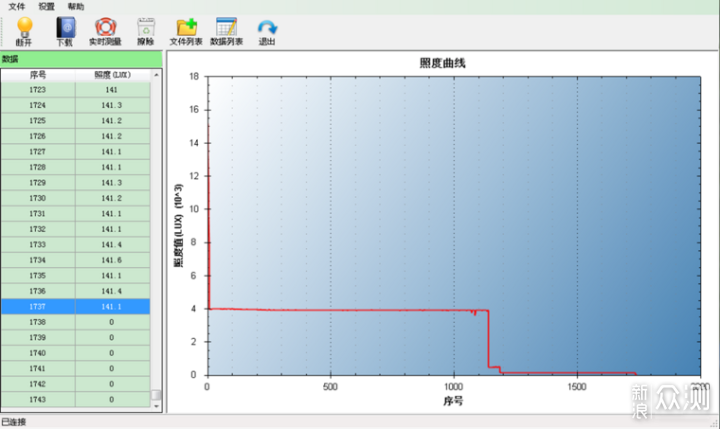Select row with 序号 1739
Image resolution: width=720 pixels, height=429 pixels.
click(75, 338)
